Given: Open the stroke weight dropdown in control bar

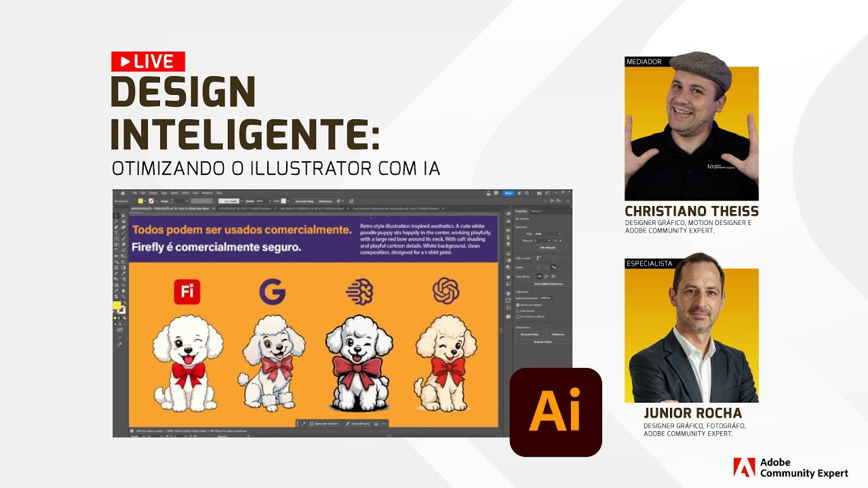Looking at the screenshot, I should click(x=187, y=201).
